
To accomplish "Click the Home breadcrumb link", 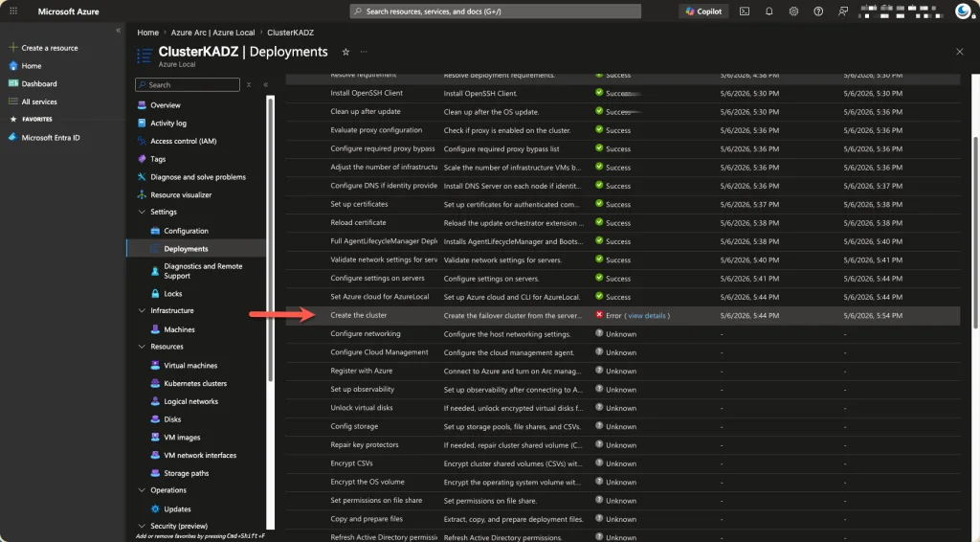I will [x=148, y=33].
